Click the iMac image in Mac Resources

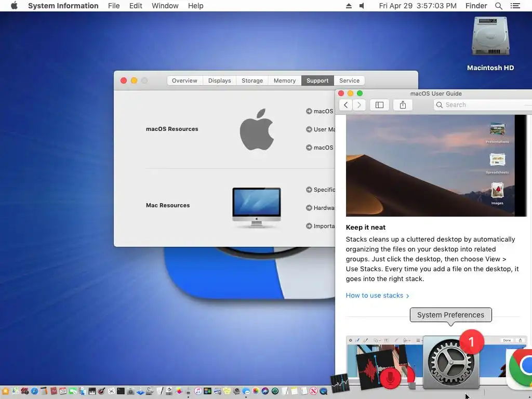[x=257, y=207]
